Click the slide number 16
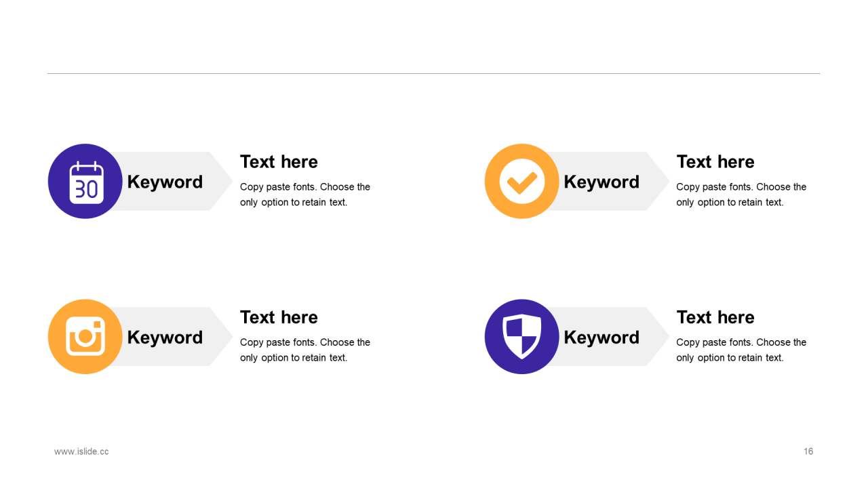The height and width of the screenshot is (488, 868). (x=808, y=451)
